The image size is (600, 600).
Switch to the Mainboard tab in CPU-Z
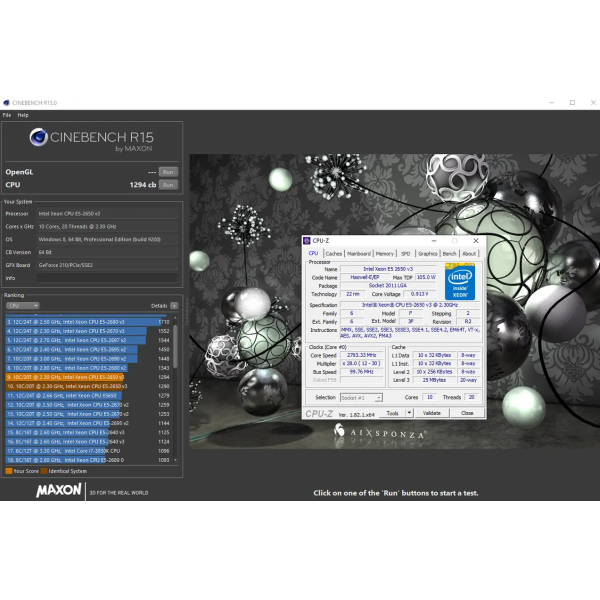click(359, 254)
